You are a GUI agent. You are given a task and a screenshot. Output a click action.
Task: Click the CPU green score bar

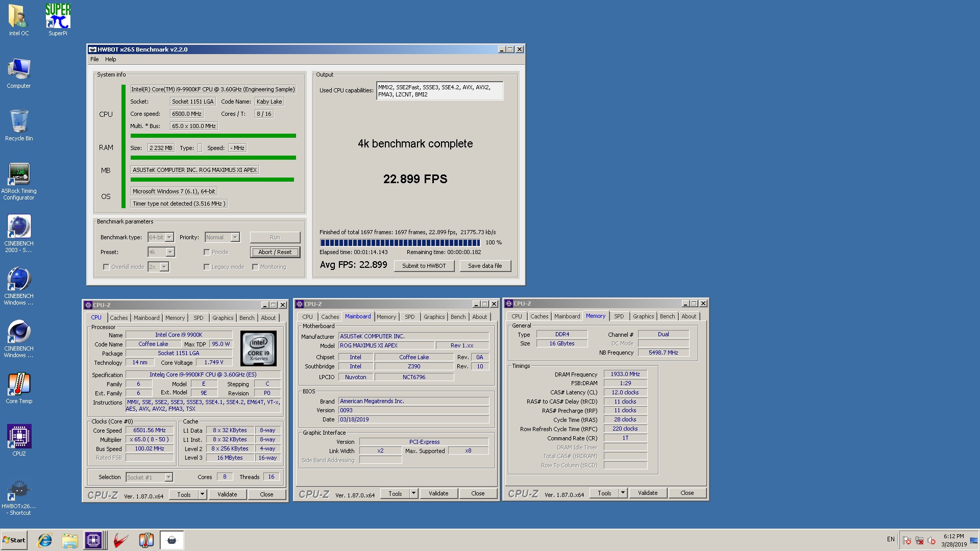[213, 136]
